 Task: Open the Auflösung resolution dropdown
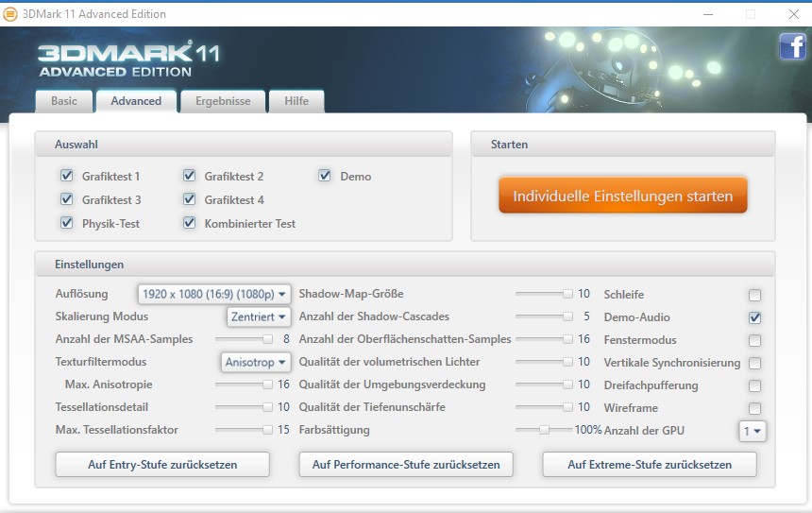point(214,295)
